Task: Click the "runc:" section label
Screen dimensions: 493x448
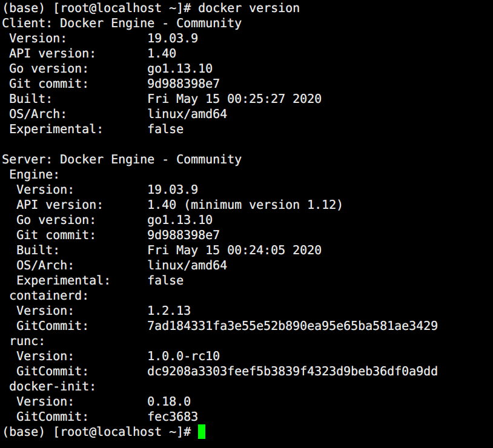Action: point(27,341)
